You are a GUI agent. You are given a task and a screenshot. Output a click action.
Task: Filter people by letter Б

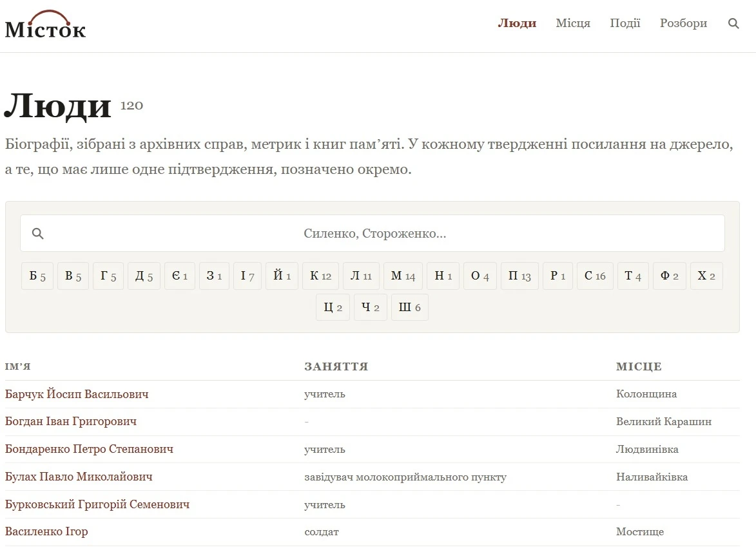(x=37, y=276)
